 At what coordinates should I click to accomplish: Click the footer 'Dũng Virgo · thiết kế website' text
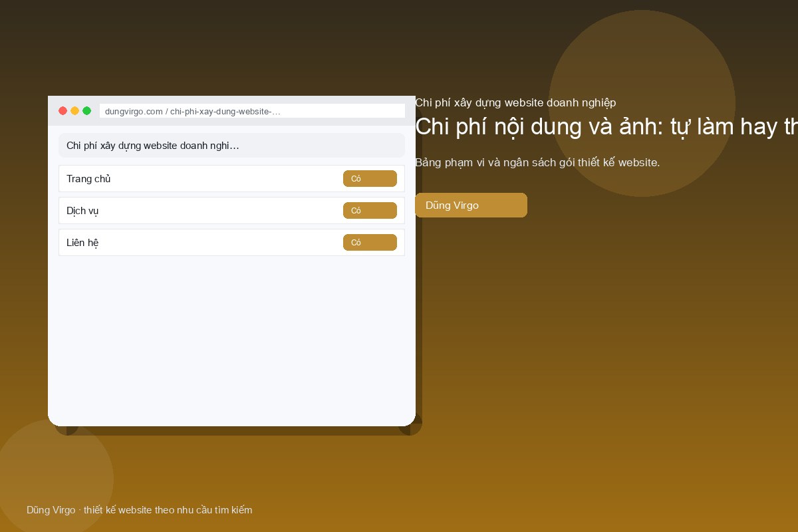[140, 510]
